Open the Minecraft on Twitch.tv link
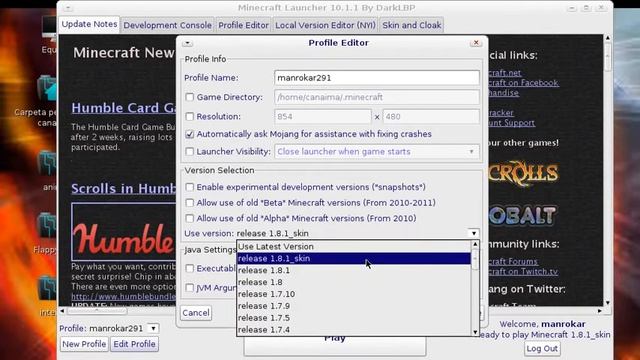This screenshot has height=360, width=640. (x=523, y=271)
